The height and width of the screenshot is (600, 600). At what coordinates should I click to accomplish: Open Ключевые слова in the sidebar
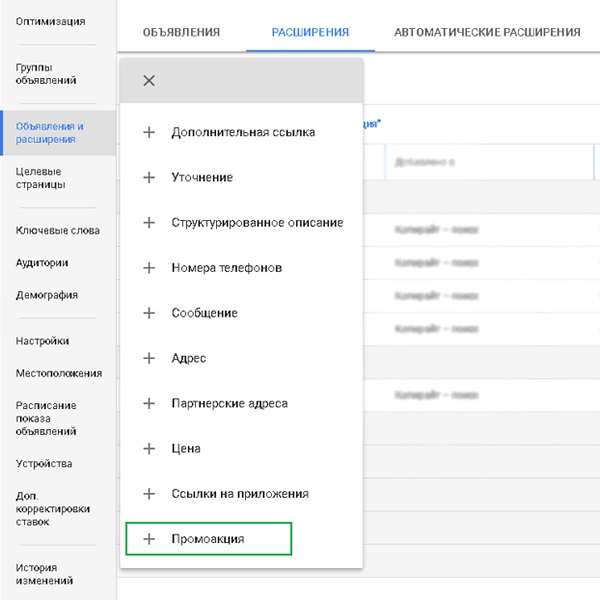57,231
